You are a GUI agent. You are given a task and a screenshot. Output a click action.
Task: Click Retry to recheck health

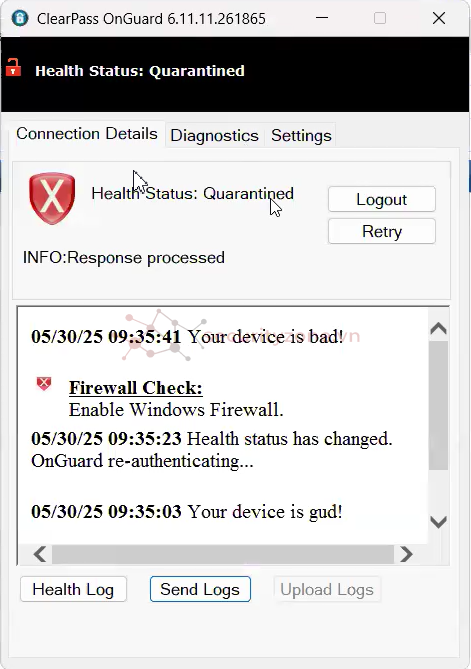pos(382,231)
